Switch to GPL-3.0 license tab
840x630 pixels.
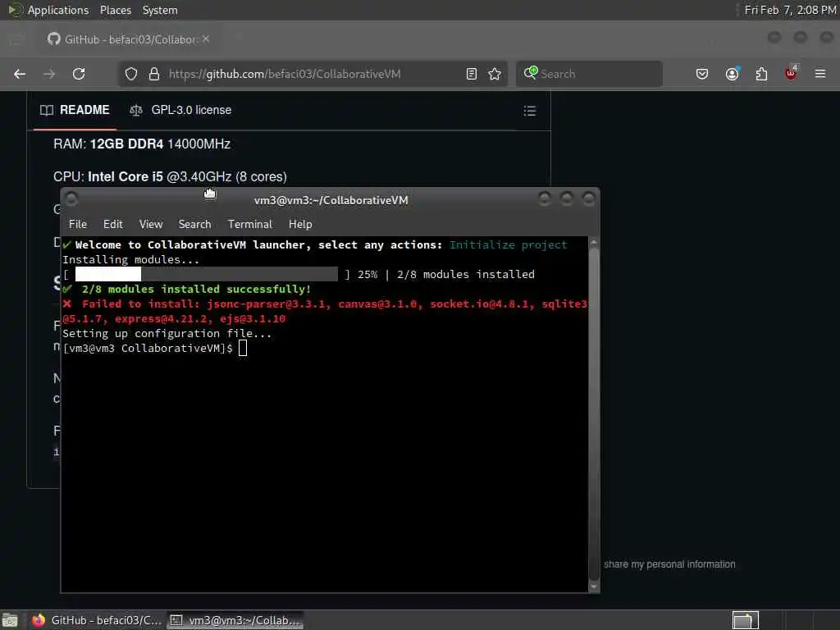[x=180, y=110]
